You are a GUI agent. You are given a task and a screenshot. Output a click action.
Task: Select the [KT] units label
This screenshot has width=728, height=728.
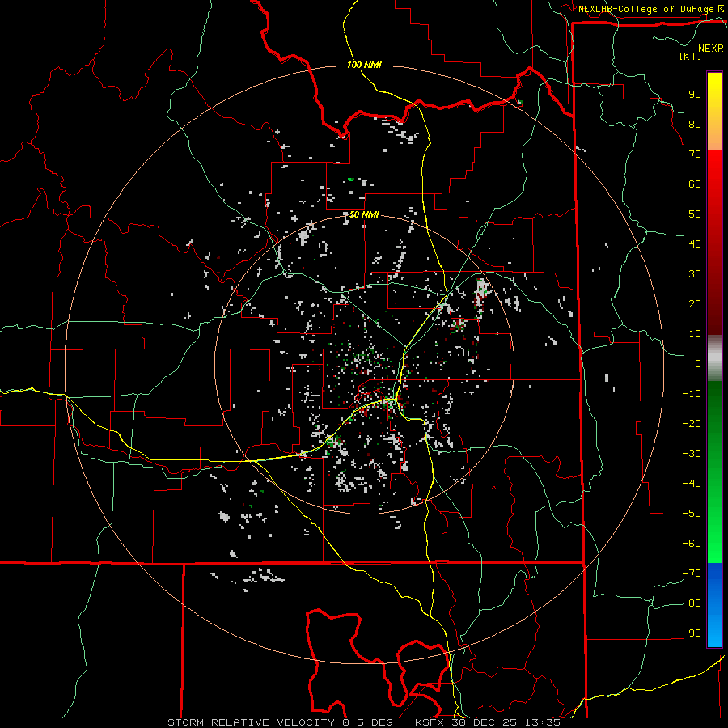690,56
